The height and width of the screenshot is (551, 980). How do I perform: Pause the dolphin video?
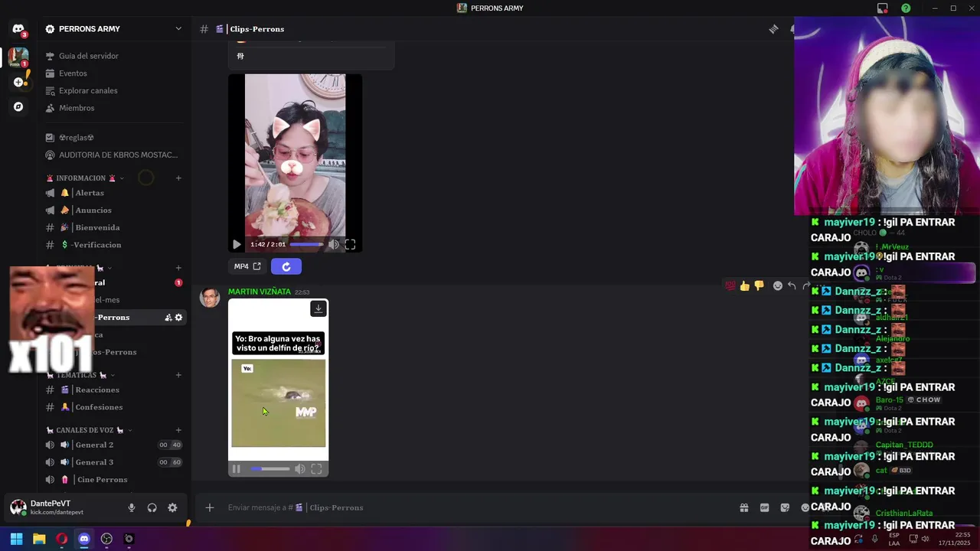236,469
